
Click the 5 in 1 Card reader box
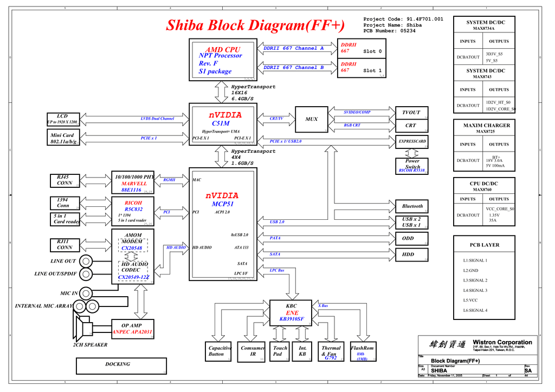[x=65, y=219]
